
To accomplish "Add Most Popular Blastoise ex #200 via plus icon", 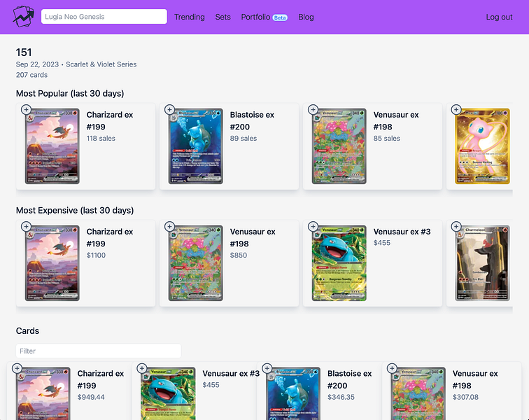I will [169, 109].
